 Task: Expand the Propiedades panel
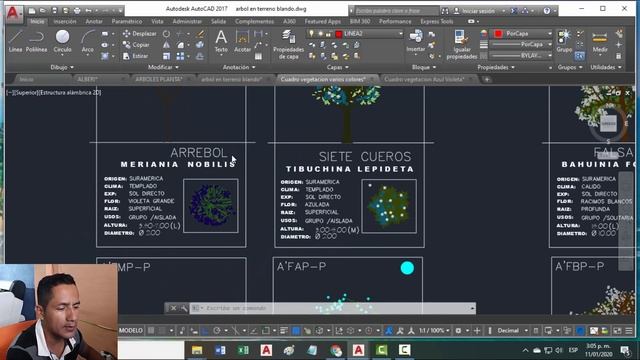point(496,67)
